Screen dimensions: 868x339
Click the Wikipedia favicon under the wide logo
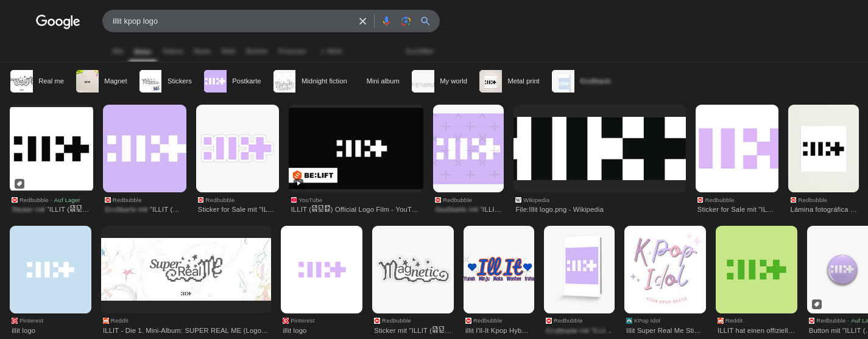pos(518,200)
